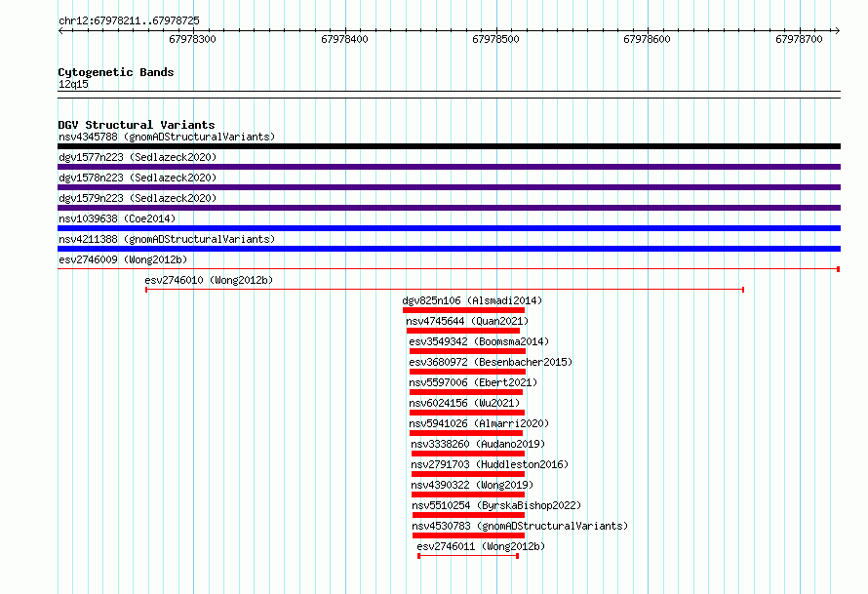
Task: Click the nsv1039638 blue variant bar
Action: click(449, 228)
